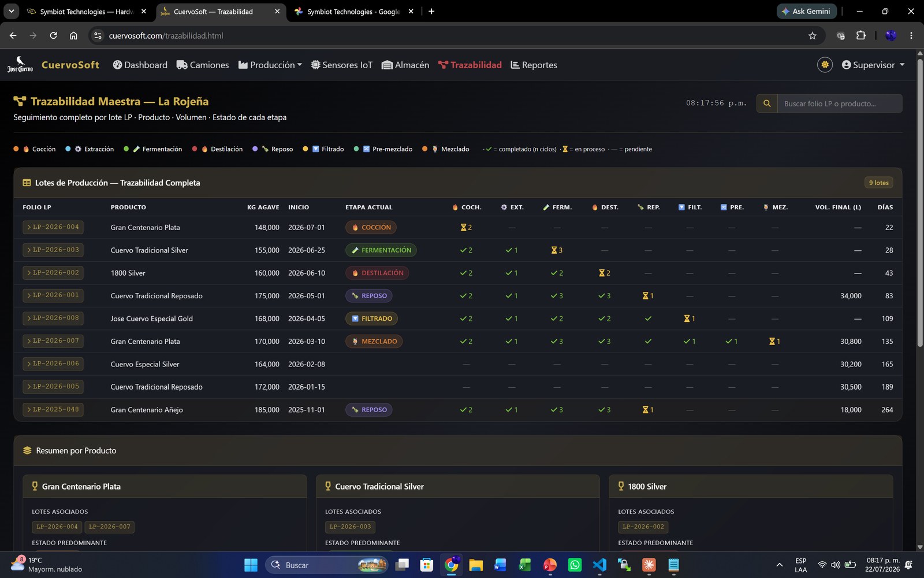Open Visual Studio Code from the taskbar
The image size is (924, 578).
(x=599, y=565)
